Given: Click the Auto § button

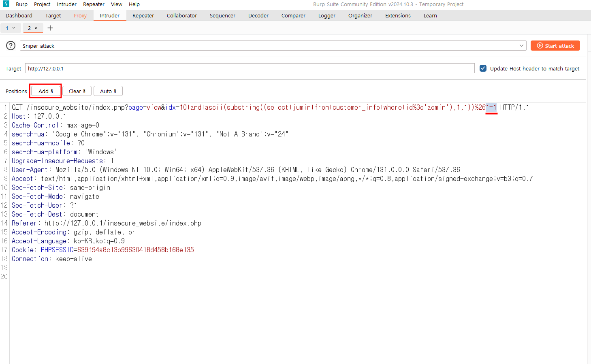Looking at the screenshot, I should coord(108,91).
